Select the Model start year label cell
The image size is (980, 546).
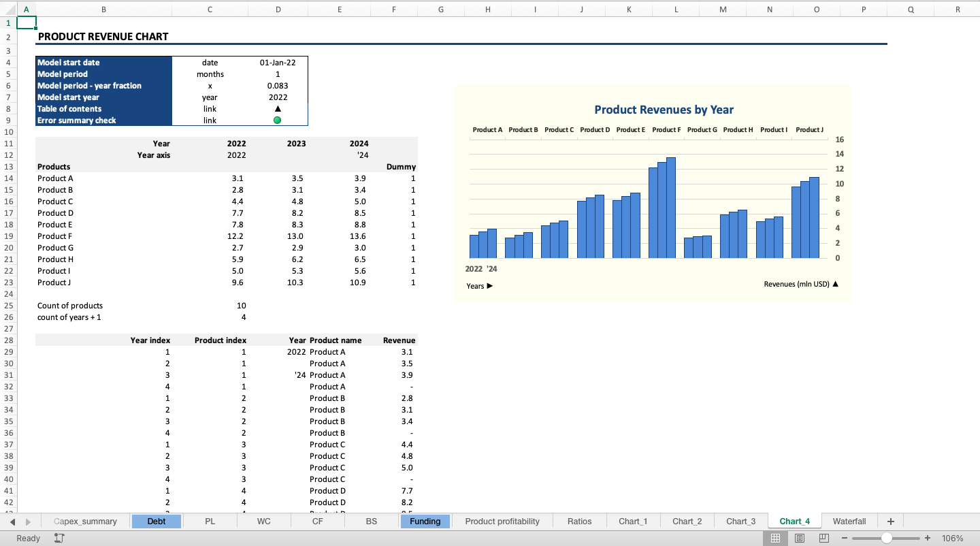tap(103, 97)
